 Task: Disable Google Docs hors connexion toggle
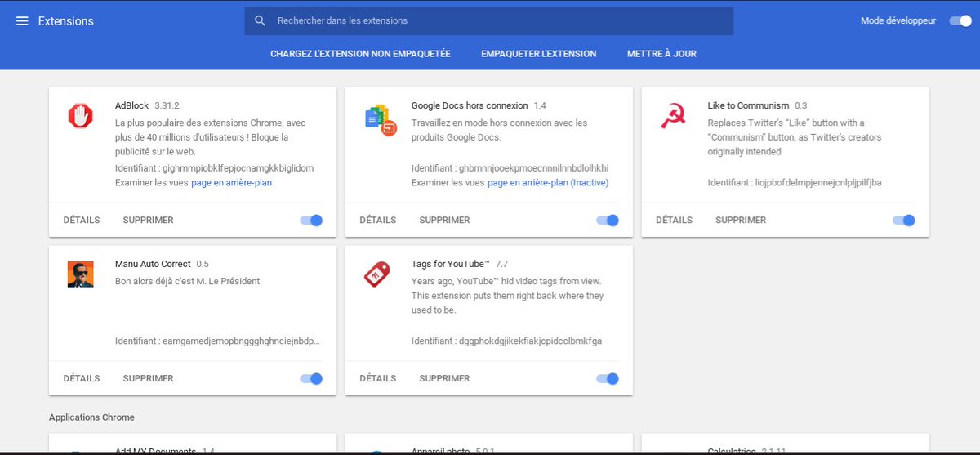(608, 220)
